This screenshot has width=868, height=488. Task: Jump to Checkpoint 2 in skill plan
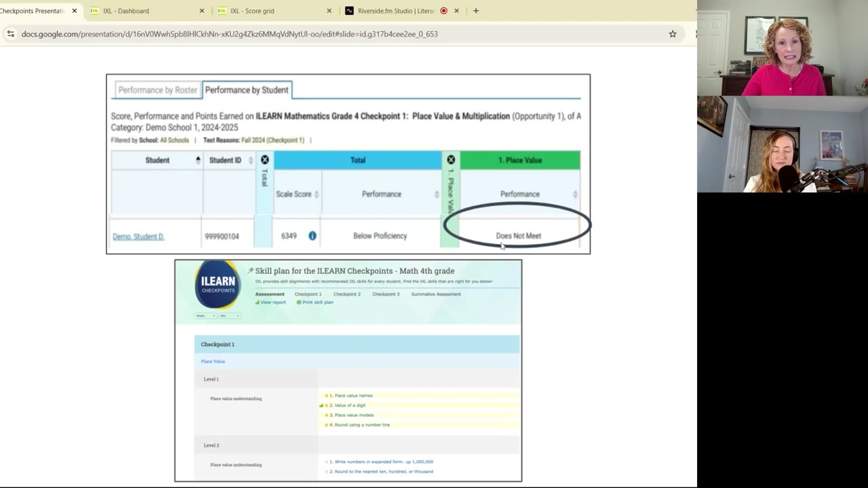(x=347, y=294)
